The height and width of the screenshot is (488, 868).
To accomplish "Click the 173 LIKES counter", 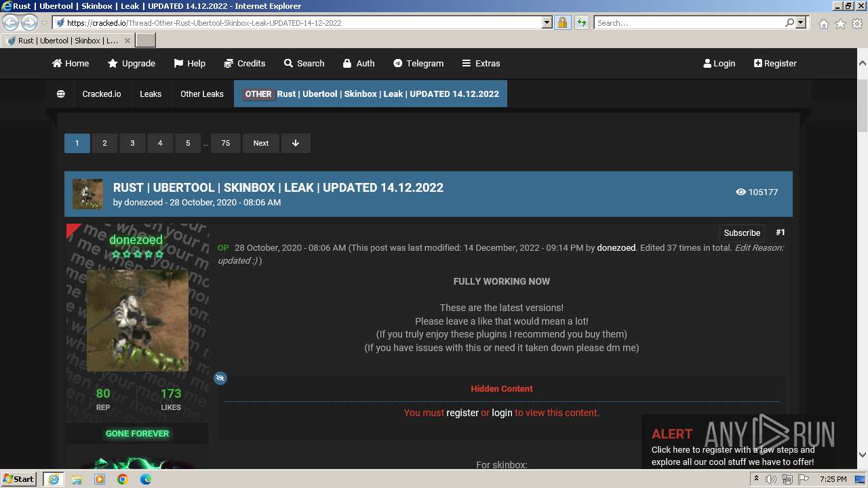I will tap(171, 399).
